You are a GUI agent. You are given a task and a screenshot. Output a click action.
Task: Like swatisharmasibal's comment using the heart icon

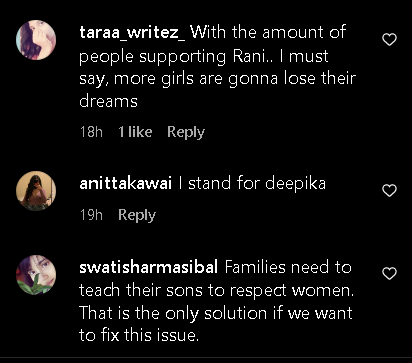389,274
